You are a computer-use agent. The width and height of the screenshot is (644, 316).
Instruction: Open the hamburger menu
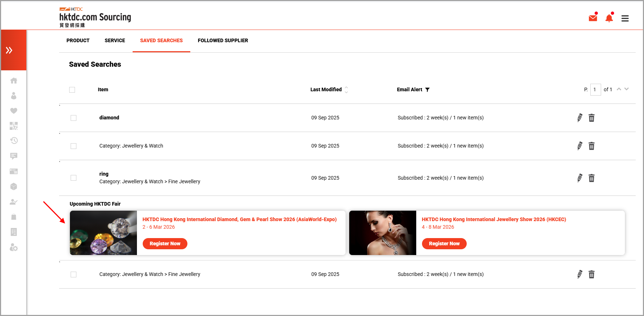625,18
